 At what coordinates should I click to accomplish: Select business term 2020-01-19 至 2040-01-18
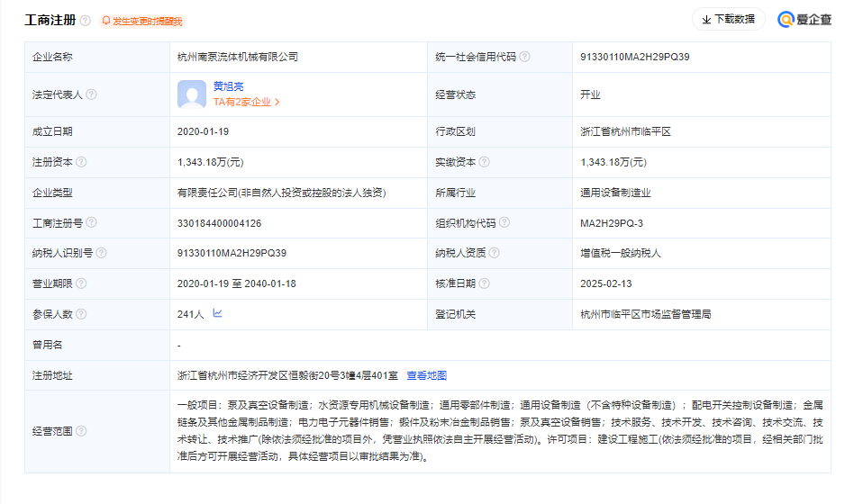236,283
